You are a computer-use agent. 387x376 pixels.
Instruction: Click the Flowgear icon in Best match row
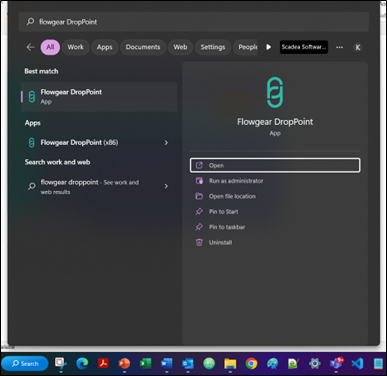point(32,97)
